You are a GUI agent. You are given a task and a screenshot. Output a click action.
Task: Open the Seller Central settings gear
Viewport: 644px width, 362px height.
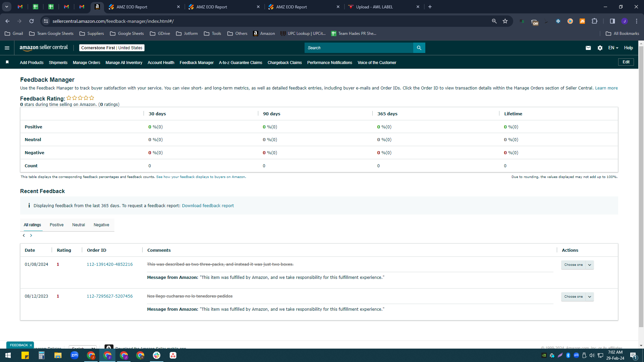tap(600, 48)
